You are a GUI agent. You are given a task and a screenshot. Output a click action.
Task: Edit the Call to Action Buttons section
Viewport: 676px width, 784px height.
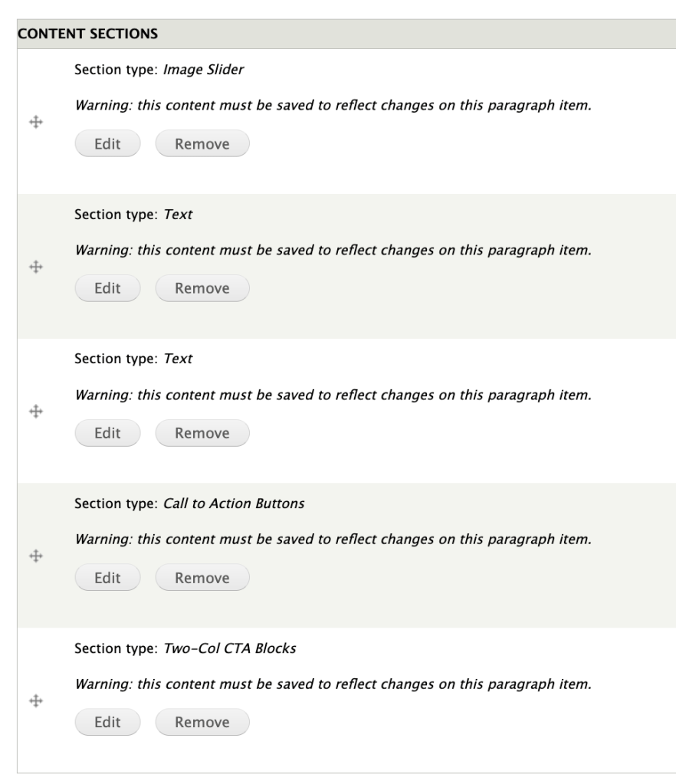tap(107, 578)
